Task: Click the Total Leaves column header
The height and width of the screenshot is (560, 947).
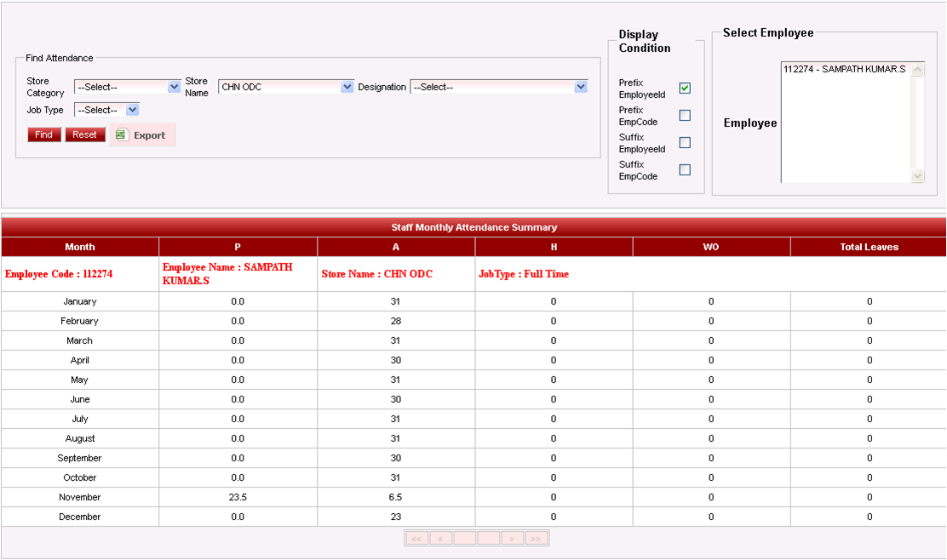Action: [x=869, y=247]
